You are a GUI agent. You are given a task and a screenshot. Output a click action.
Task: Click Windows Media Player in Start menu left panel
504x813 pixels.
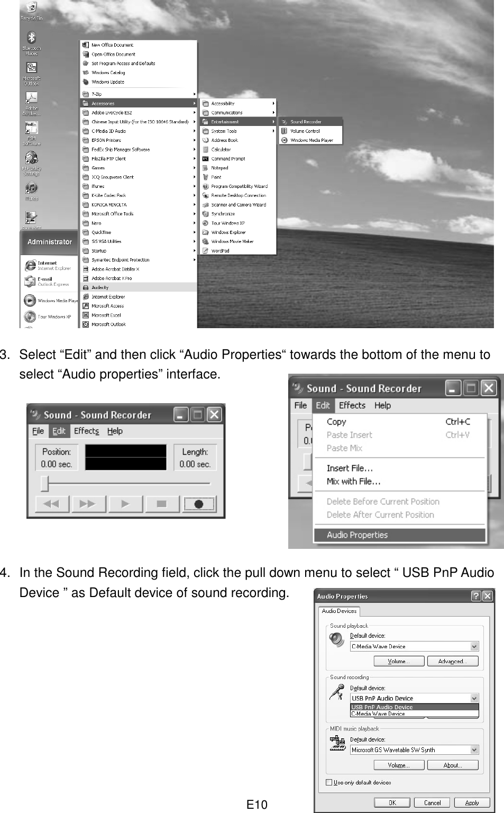(x=51, y=301)
